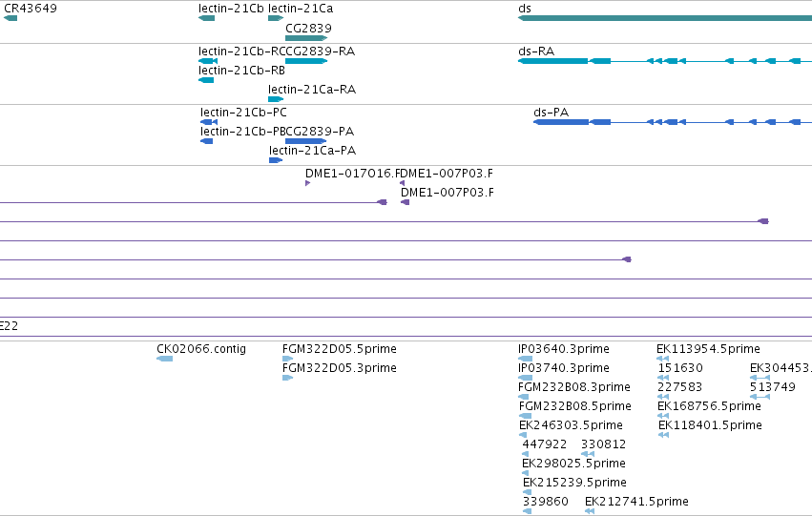The image size is (812, 516).
Task: Click the ds-RA transcript label
Action: (x=536, y=52)
